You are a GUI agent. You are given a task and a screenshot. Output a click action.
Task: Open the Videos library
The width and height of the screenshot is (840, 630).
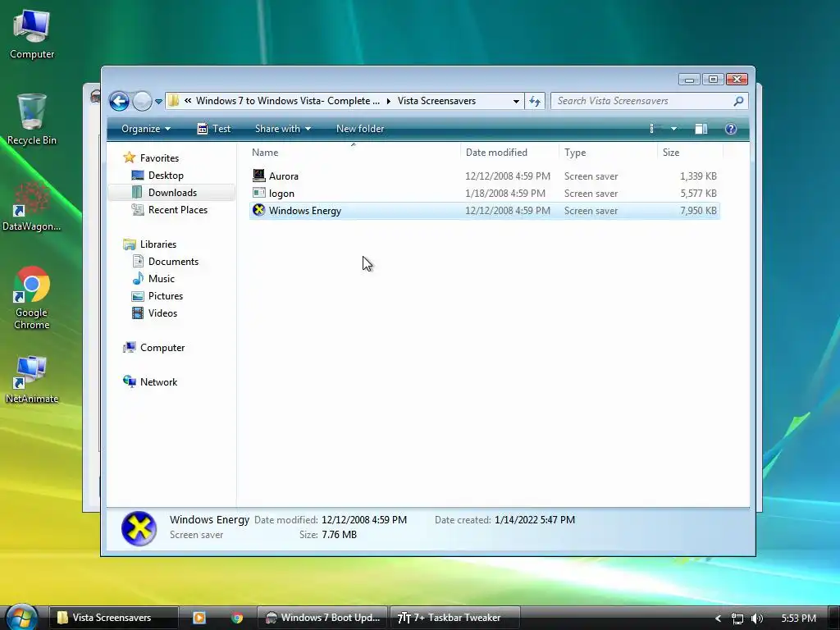[162, 313]
